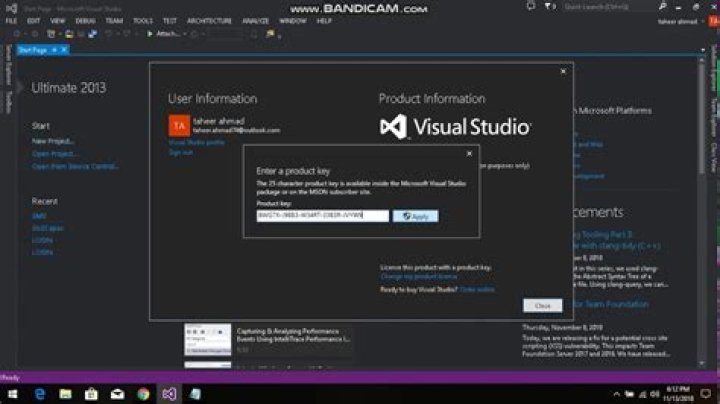Click the Apply button
This screenshot has height=404, width=720.
(416, 216)
